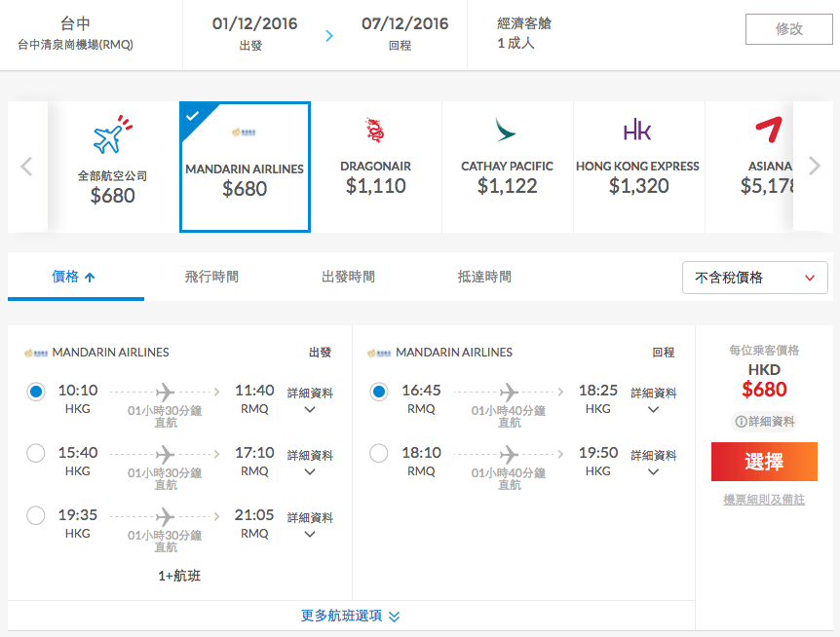Click the 17:10 RMQ arrival time

point(254,453)
